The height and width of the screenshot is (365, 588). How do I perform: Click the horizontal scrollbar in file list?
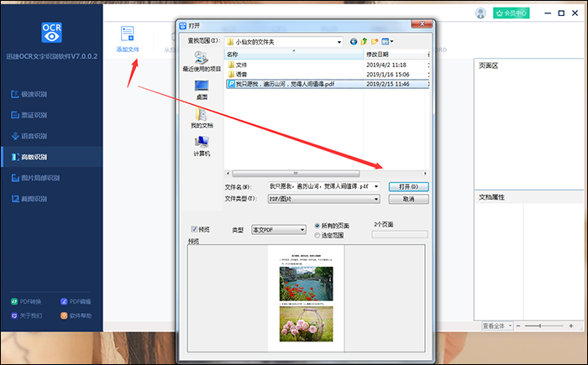pyautogui.click(x=296, y=174)
